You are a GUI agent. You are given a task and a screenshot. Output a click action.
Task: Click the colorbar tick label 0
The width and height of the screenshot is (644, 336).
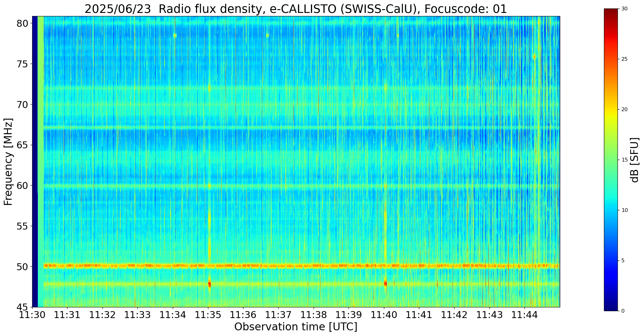tap(623, 311)
